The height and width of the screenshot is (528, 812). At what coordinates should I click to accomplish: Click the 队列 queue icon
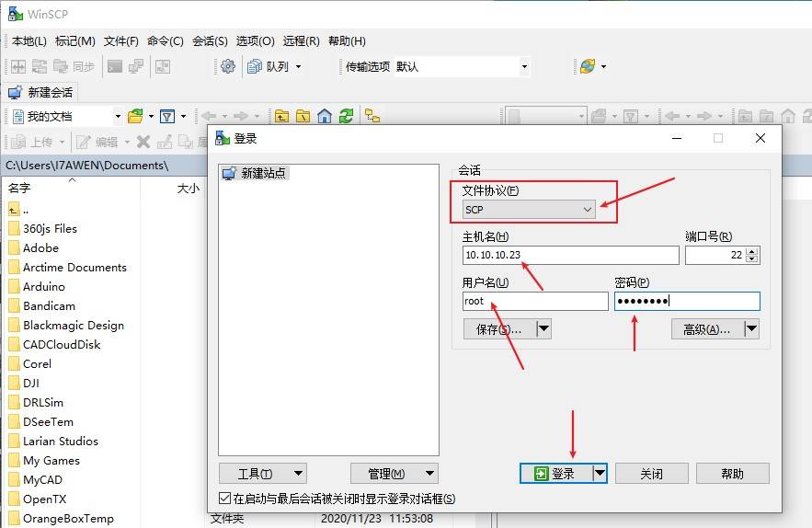255,66
